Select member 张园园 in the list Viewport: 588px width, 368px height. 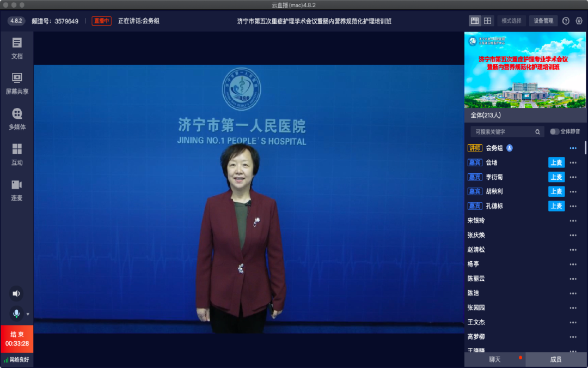[x=476, y=308]
